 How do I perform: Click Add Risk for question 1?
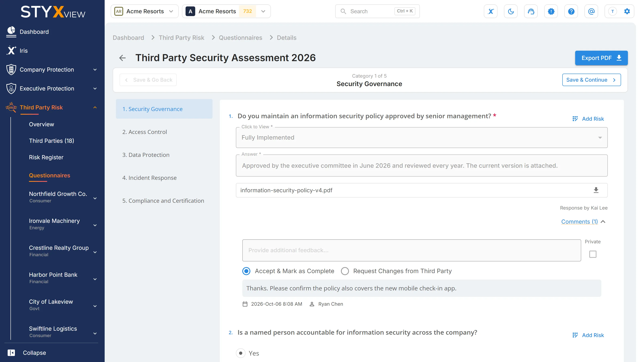588,119
